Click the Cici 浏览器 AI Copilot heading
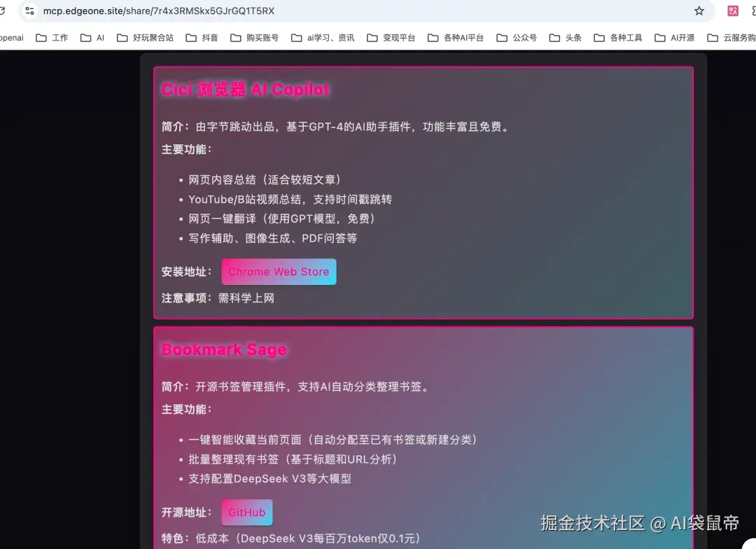This screenshot has height=549, width=756. point(246,89)
